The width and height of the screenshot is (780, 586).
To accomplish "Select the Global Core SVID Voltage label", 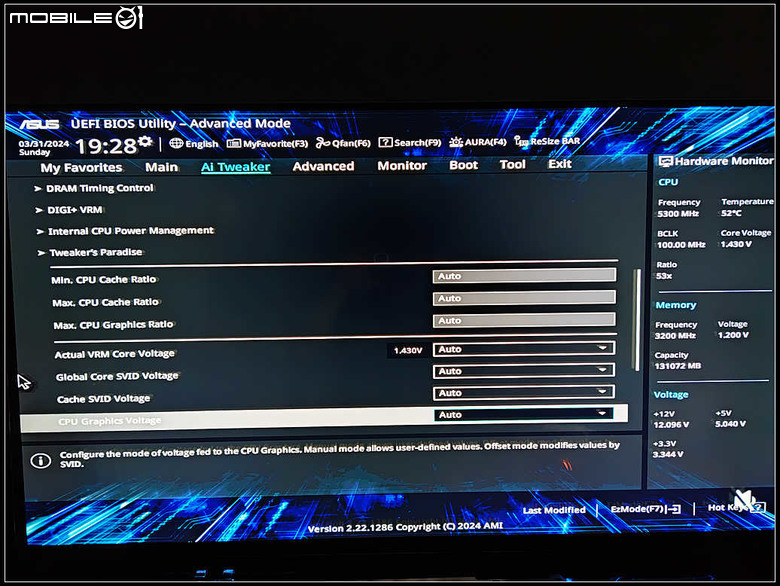I will coord(117,377).
